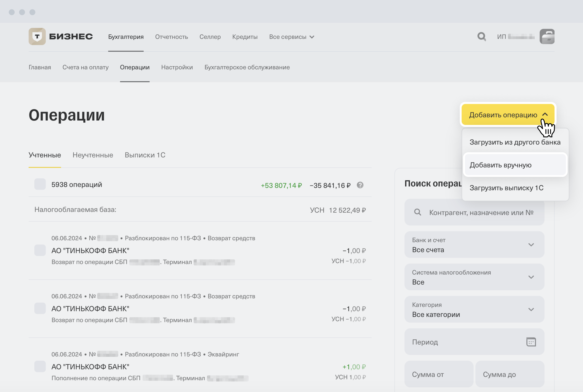
Task: Switch to the Выписки 1С tab
Action: (x=145, y=155)
